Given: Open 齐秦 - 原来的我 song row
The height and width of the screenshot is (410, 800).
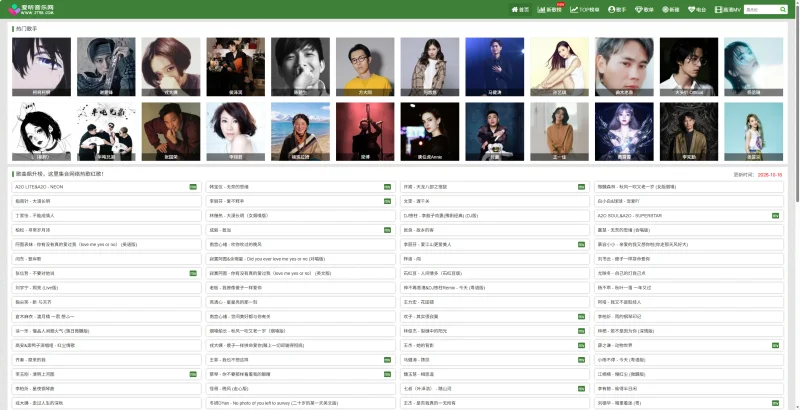Looking at the screenshot, I should (x=107, y=360).
